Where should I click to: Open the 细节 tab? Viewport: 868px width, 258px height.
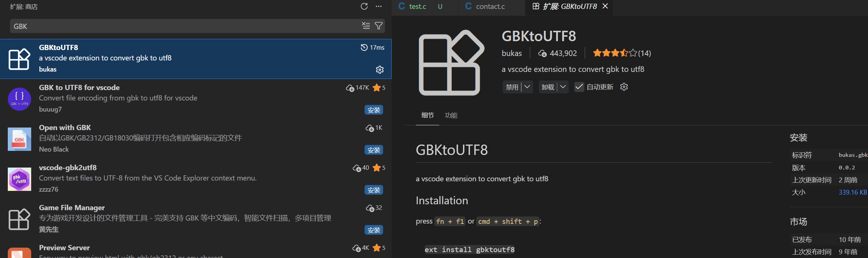pyautogui.click(x=427, y=115)
